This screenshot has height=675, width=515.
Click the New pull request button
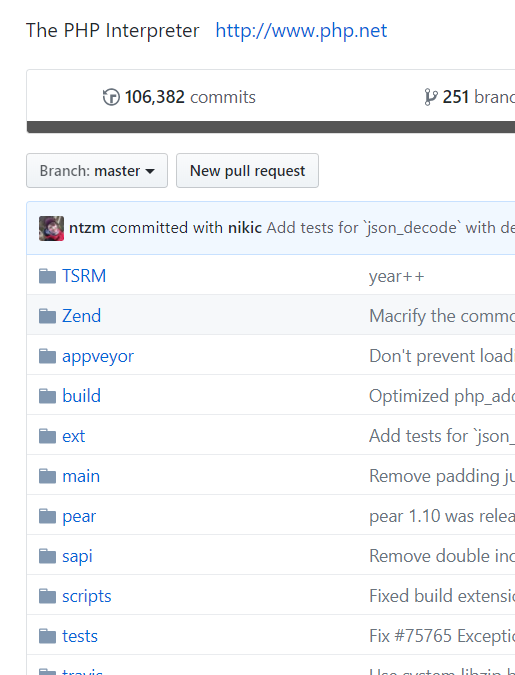click(x=247, y=170)
